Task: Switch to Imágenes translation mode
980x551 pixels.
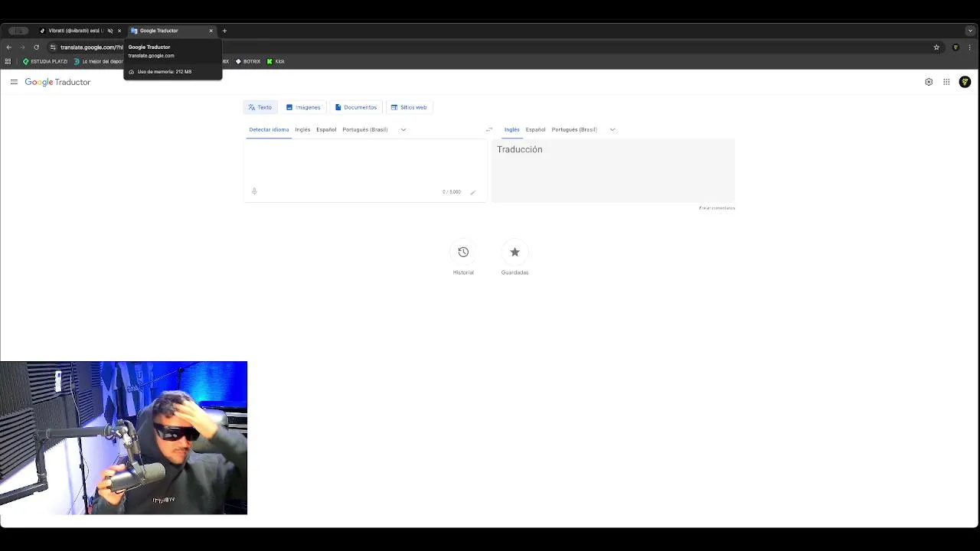Action: (x=303, y=107)
